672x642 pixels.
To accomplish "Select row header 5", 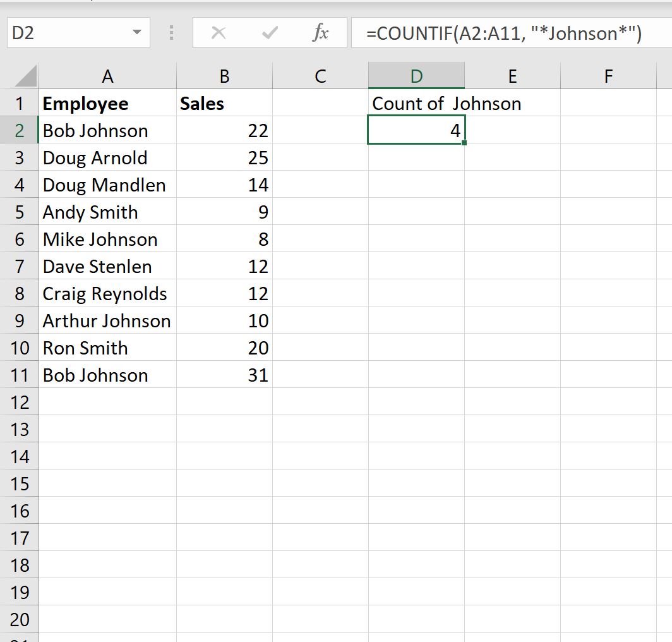I will [x=20, y=212].
